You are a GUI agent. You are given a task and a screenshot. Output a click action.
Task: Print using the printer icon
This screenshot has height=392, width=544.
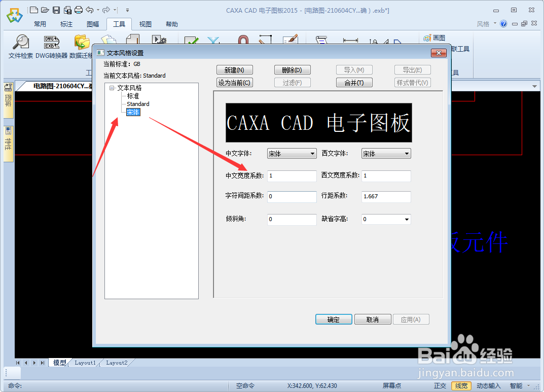tap(79, 10)
